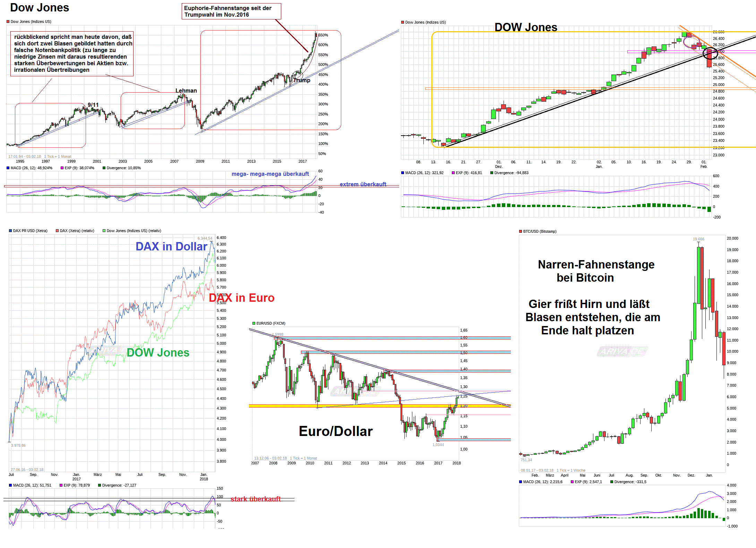Click the 'Gier frißt Hirn' paragraph

[593, 317]
